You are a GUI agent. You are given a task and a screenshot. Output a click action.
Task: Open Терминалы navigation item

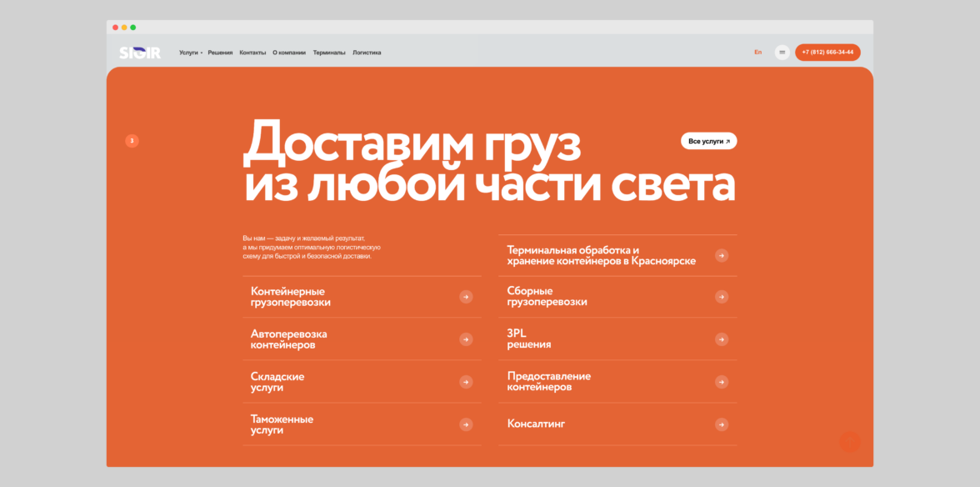[x=329, y=53]
